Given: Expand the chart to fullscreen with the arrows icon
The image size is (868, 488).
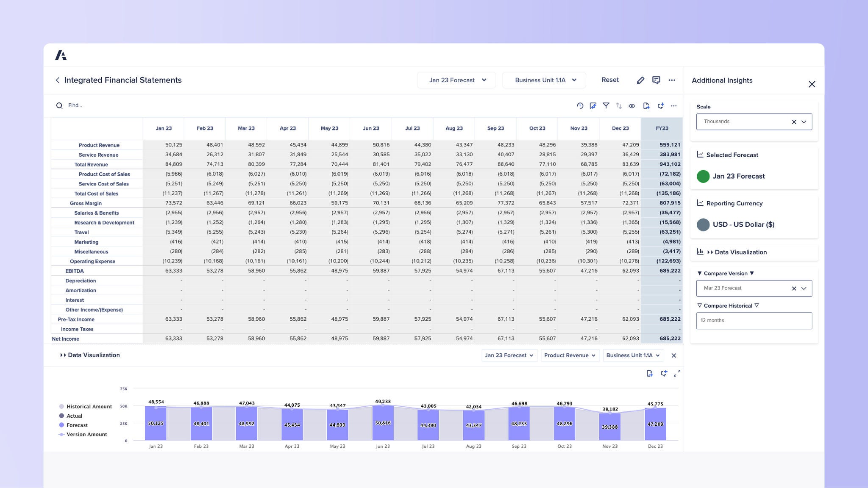Looking at the screenshot, I should 677,374.
